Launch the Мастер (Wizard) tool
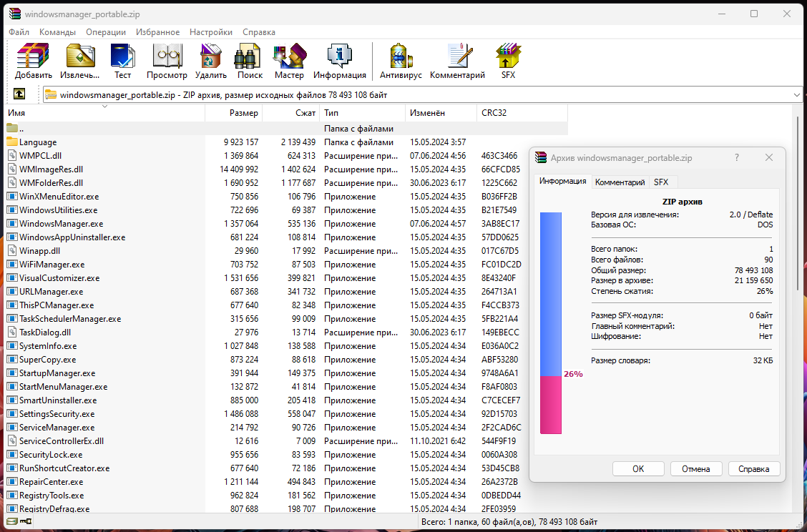This screenshot has width=807, height=532. 289,61
